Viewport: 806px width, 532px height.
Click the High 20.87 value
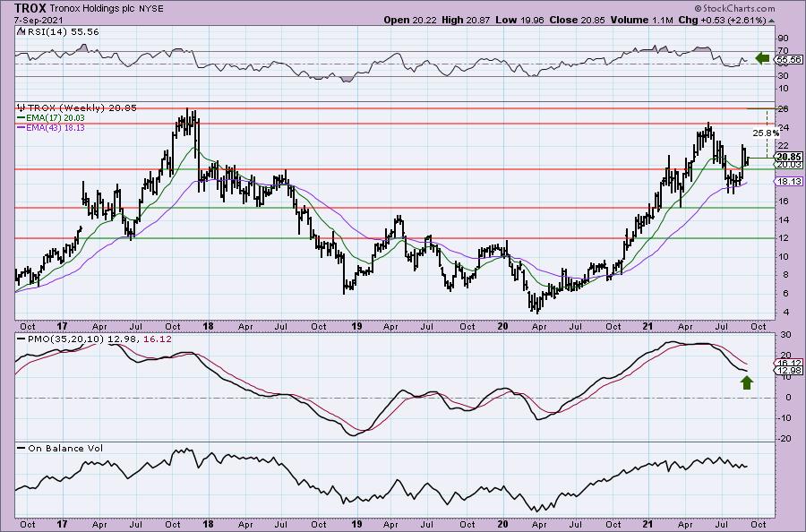click(466, 20)
